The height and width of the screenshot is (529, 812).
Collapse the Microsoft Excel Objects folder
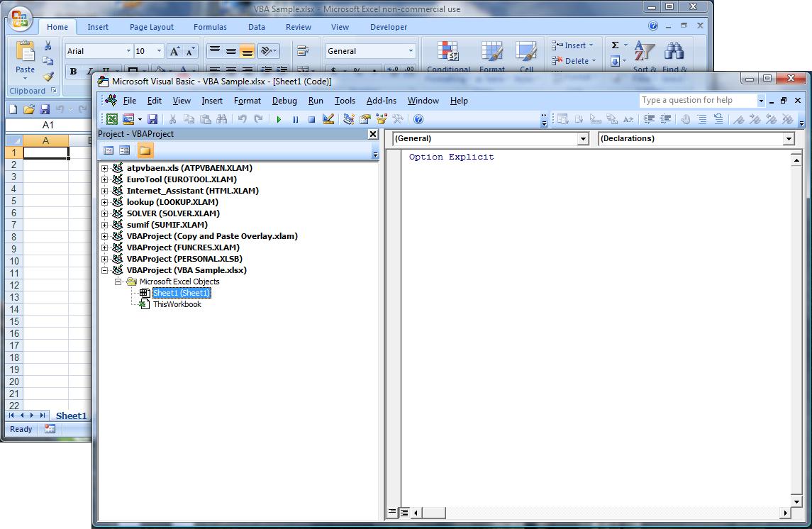pos(118,282)
